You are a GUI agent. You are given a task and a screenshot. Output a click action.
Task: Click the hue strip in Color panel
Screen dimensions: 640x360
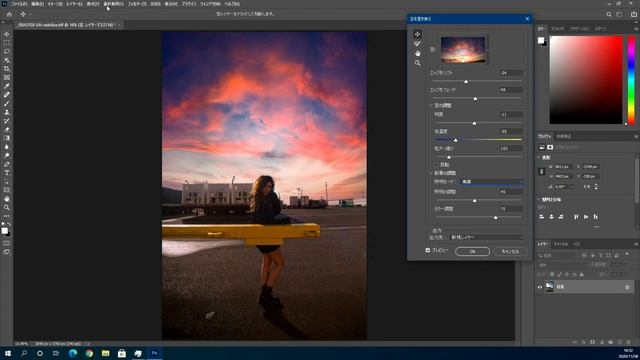click(631, 80)
